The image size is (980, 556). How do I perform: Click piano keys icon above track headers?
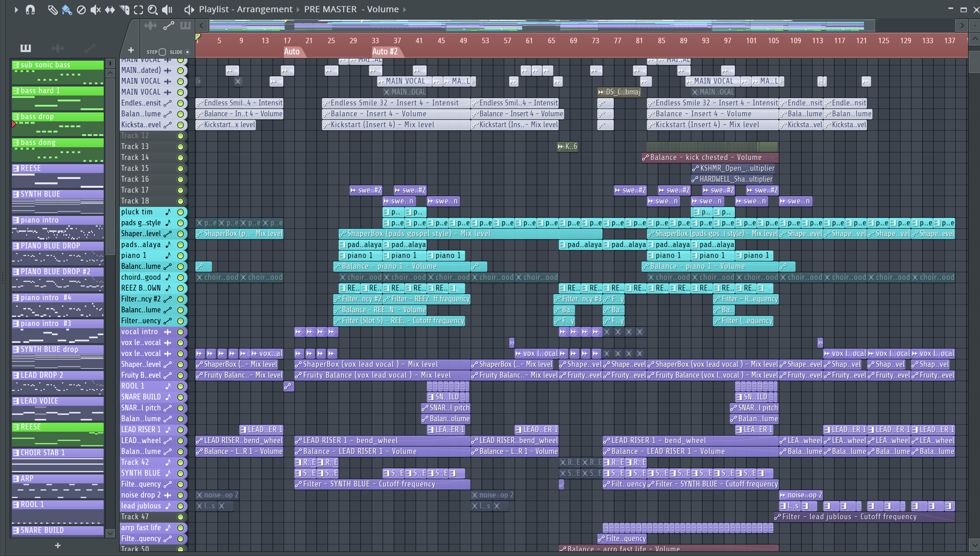pyautogui.click(x=185, y=26)
